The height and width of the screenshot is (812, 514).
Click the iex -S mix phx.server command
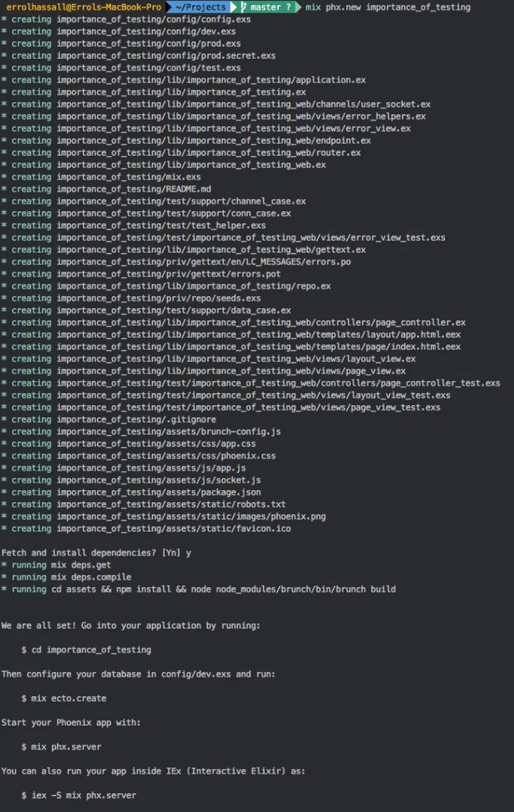[79, 795]
